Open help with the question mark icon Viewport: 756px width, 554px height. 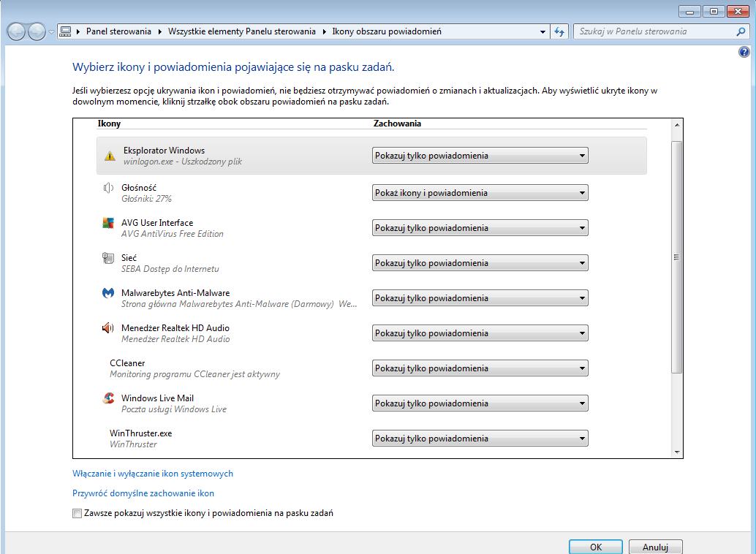click(x=744, y=52)
